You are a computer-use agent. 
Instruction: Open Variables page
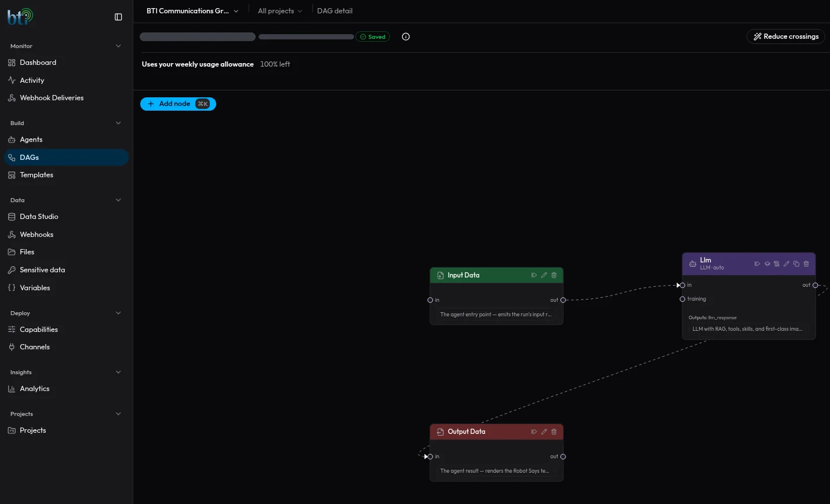(66, 288)
